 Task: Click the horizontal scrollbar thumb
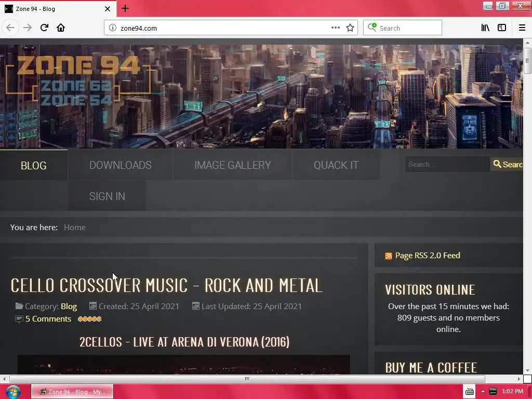(x=247, y=379)
